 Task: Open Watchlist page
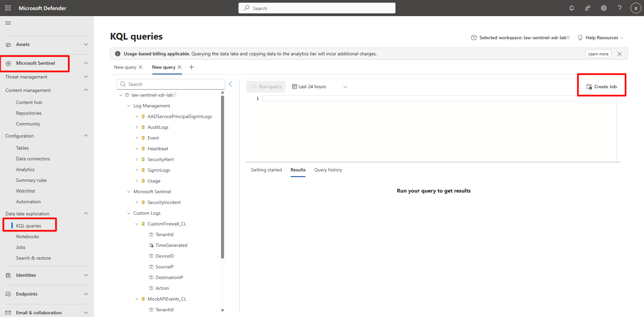(x=25, y=191)
